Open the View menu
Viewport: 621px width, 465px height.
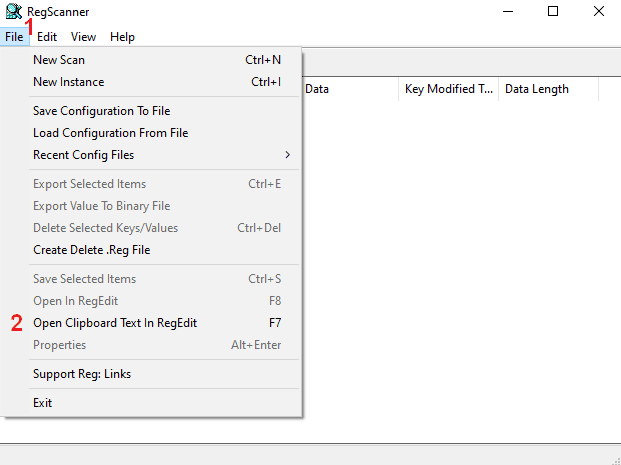click(x=83, y=37)
